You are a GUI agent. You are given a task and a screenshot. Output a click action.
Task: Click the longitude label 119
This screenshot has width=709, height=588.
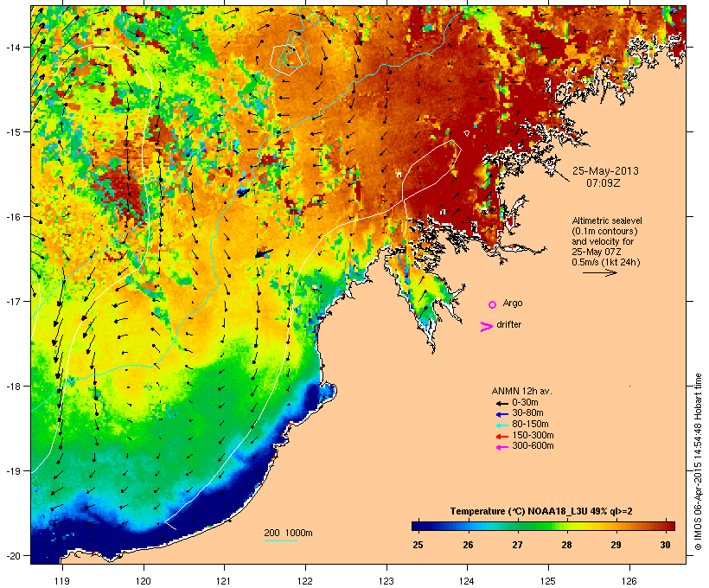[x=62, y=581]
